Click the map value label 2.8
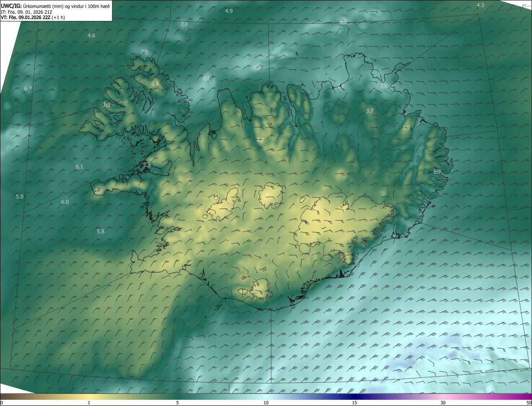The width and height of the screenshot is (532, 406). pyautogui.click(x=155, y=84)
